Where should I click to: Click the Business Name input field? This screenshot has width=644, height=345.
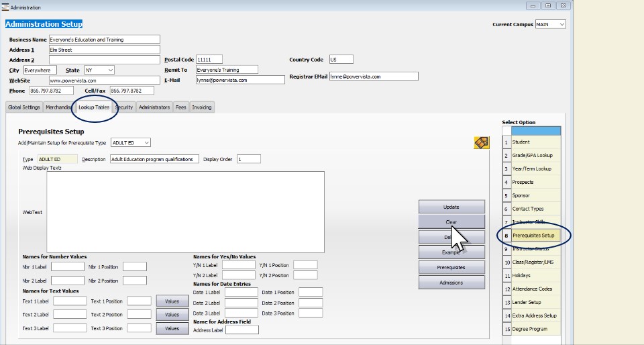point(105,40)
